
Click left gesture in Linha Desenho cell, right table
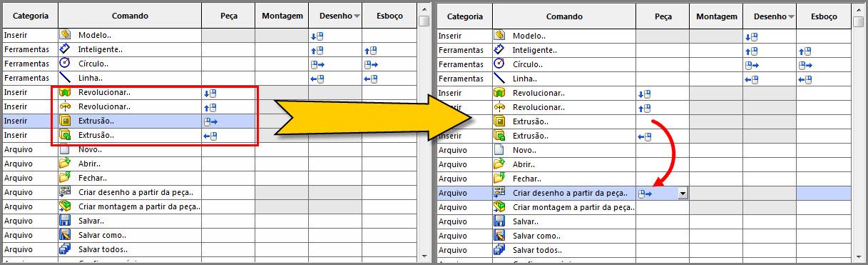pyautogui.click(x=752, y=80)
